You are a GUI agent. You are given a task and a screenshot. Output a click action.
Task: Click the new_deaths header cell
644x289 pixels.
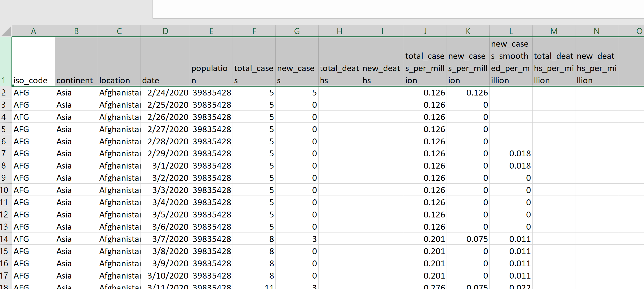click(x=382, y=62)
